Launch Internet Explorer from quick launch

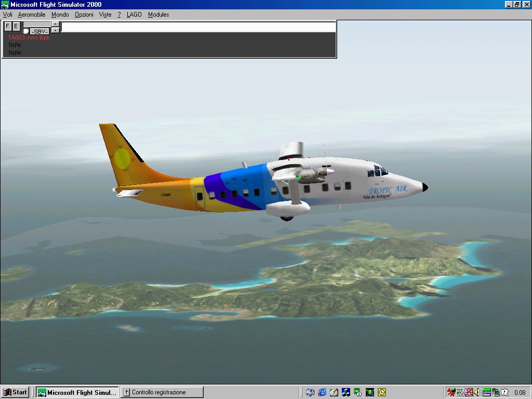(x=322, y=393)
